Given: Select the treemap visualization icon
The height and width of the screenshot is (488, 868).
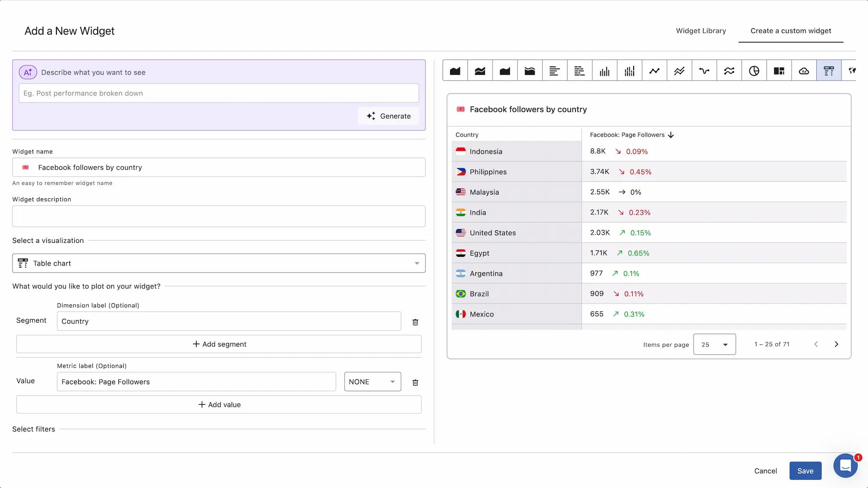Looking at the screenshot, I should pos(779,70).
